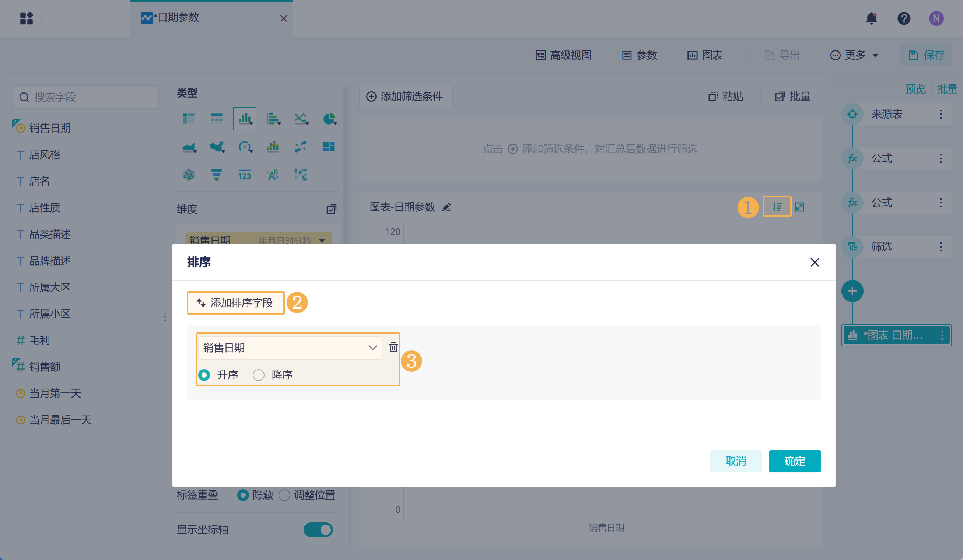The height and width of the screenshot is (560, 963).
Task: Open options for the second 公式 step
Action: 941,203
